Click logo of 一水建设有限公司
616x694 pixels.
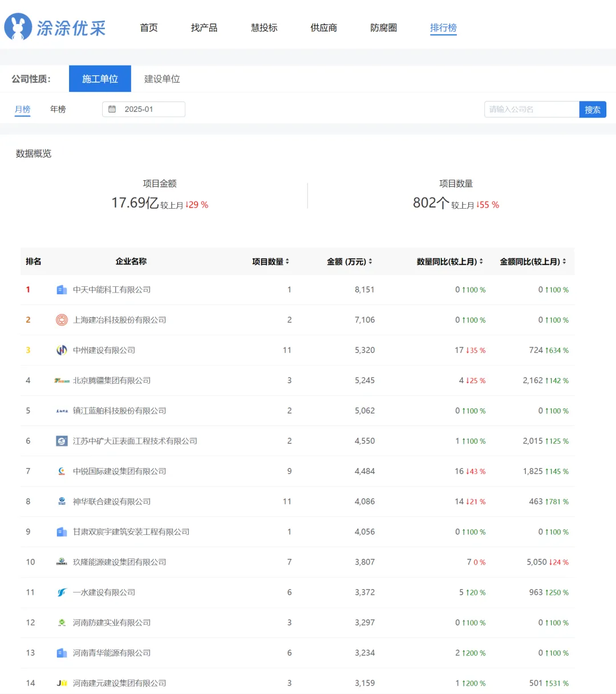tap(62, 592)
